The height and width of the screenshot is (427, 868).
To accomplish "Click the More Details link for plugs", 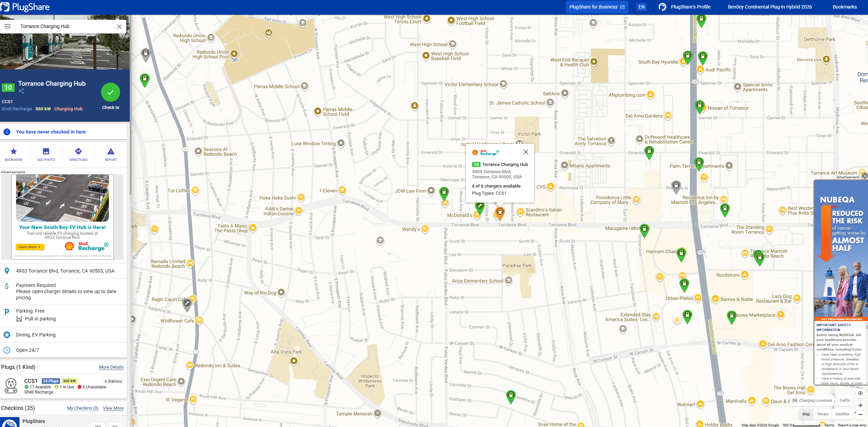I will point(111,367).
